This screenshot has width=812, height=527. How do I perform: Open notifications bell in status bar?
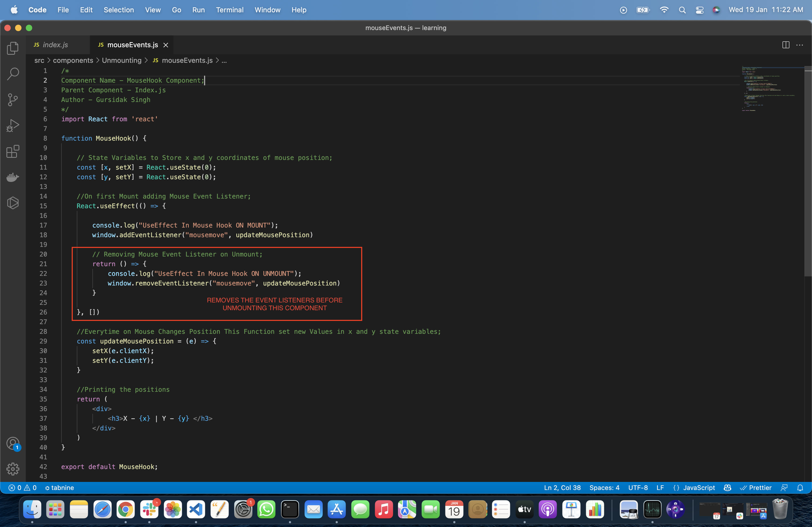800,488
